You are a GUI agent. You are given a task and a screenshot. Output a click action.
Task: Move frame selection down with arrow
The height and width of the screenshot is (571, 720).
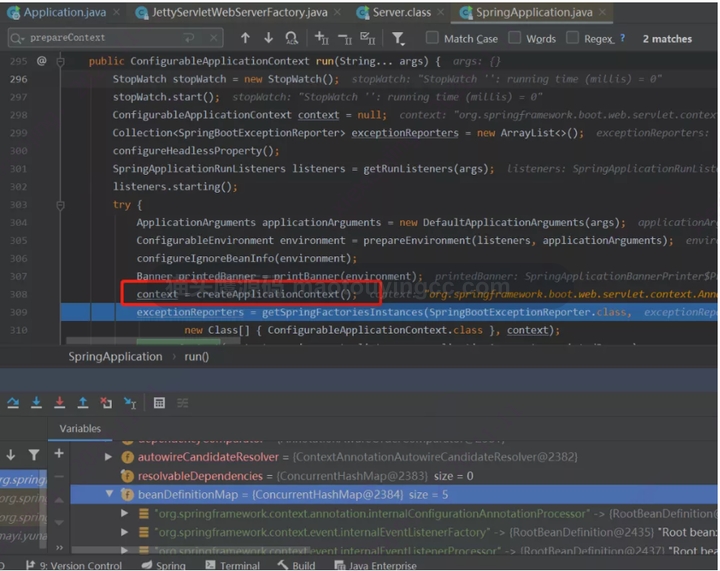tap(59, 522)
